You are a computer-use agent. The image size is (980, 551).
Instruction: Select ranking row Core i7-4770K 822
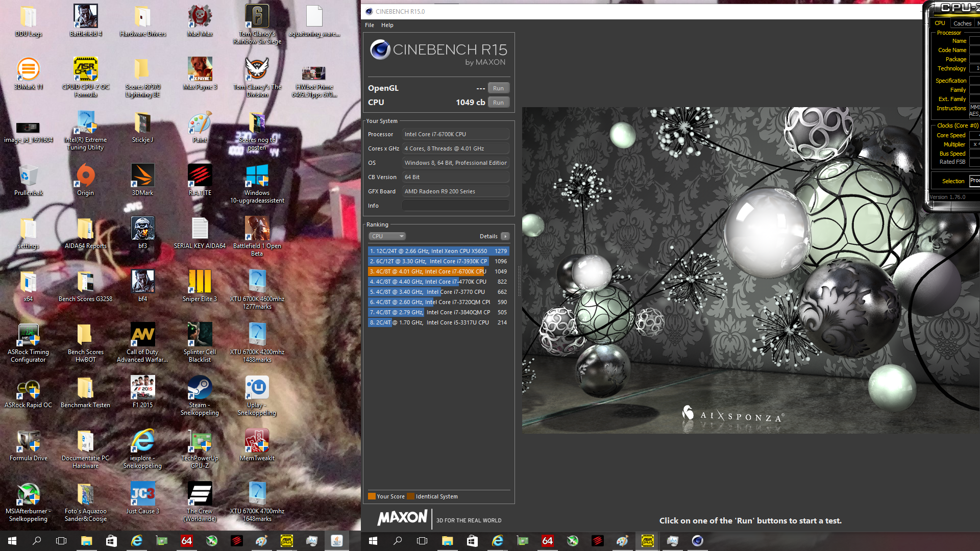pos(438,282)
